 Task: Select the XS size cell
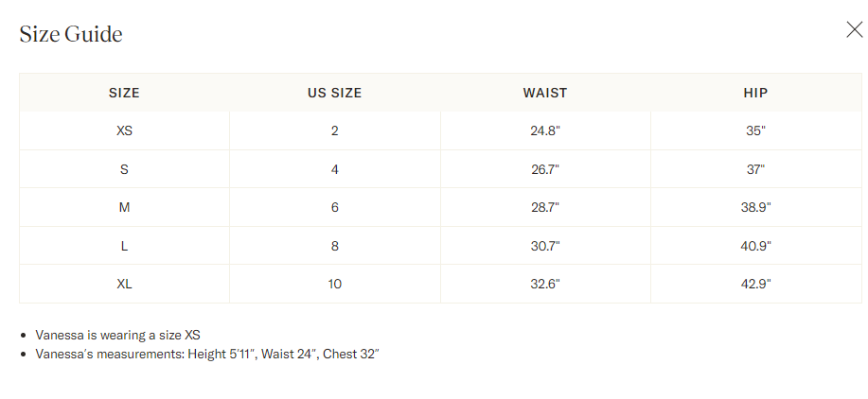click(x=124, y=131)
